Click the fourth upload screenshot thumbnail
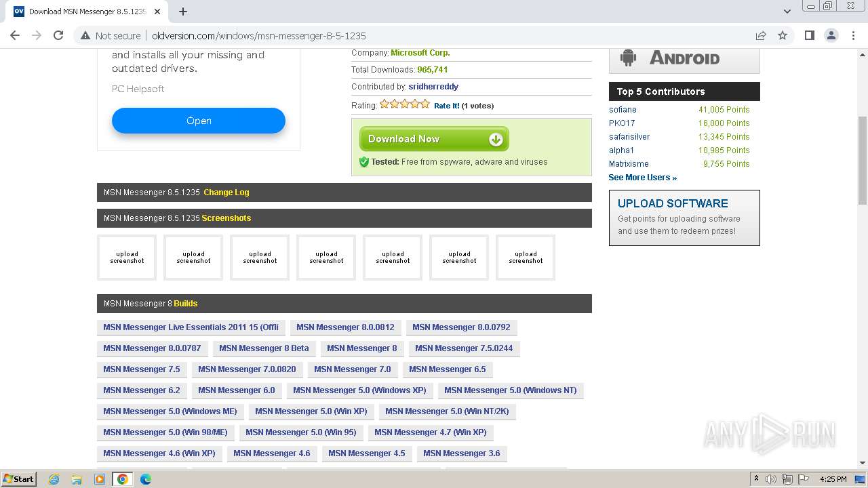The width and height of the screenshot is (868, 488). 326,258
